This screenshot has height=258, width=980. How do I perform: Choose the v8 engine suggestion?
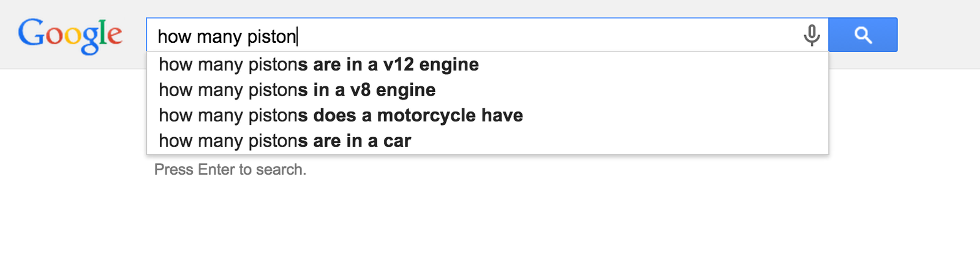pyautogui.click(x=297, y=90)
